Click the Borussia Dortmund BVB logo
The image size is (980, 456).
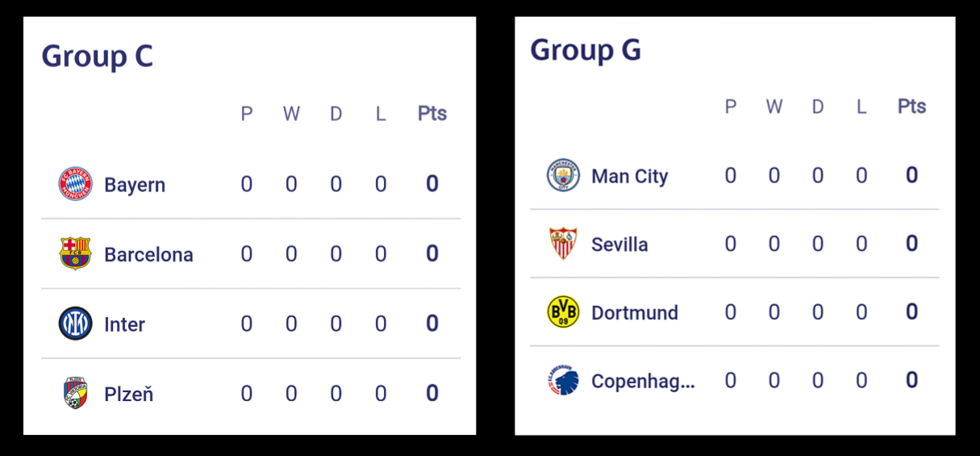coord(563,312)
